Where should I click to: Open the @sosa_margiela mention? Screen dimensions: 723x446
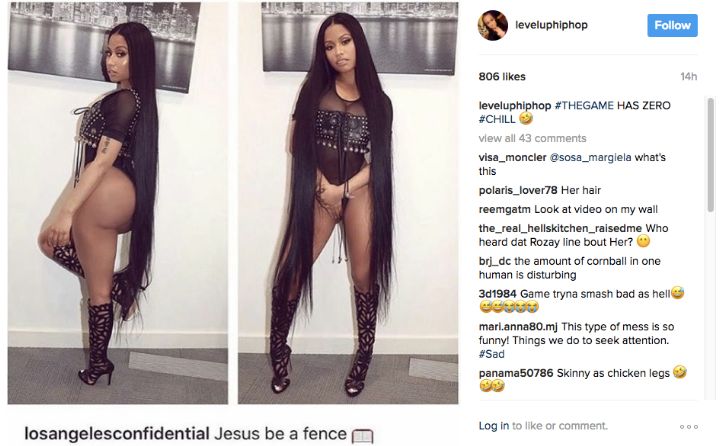(590, 157)
